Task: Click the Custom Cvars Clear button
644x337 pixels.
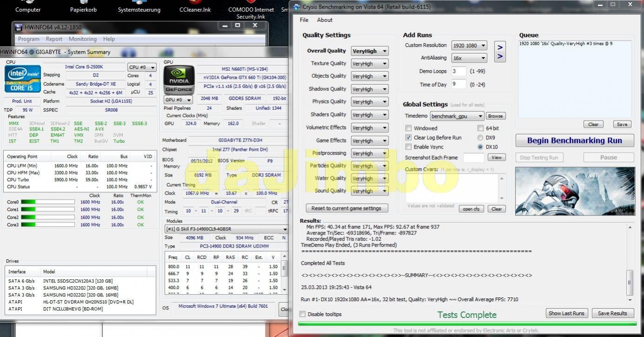Action: pos(496,209)
